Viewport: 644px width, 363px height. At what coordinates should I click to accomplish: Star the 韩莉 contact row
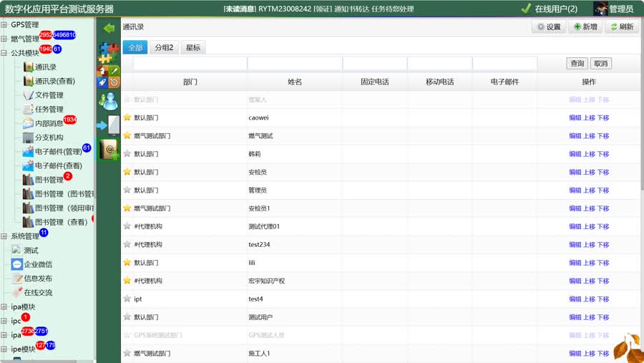[x=127, y=154]
